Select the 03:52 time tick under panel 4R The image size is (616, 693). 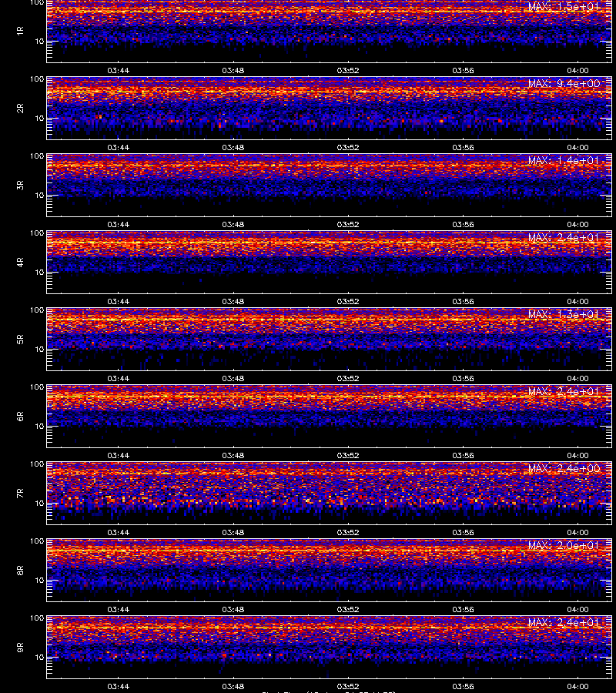pos(348,301)
